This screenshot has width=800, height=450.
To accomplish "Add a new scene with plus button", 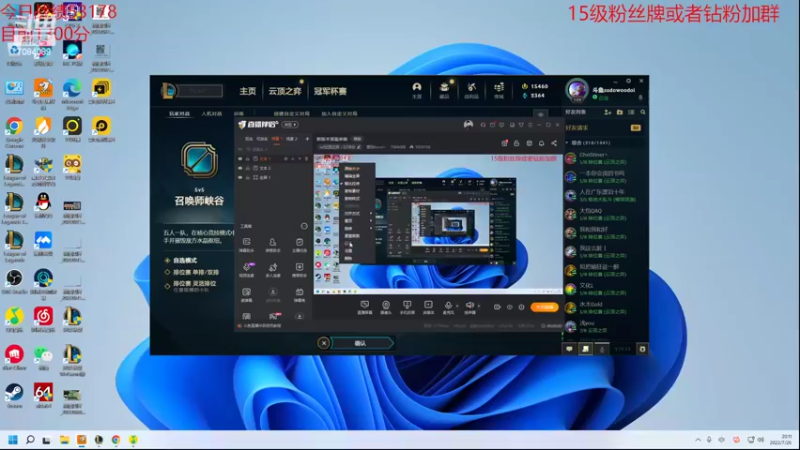I will [307, 139].
